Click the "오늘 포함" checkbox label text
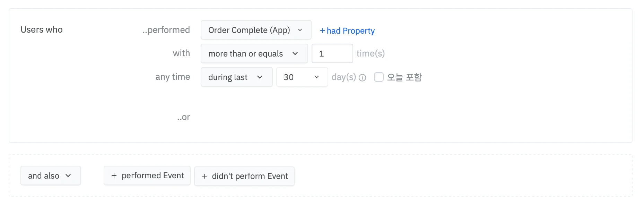This screenshot has width=644, height=206. click(404, 77)
